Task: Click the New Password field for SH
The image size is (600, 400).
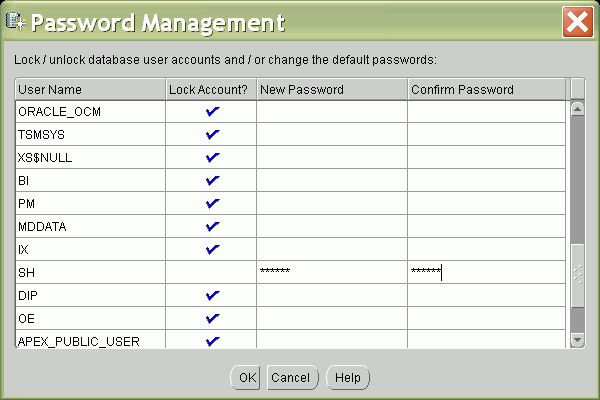Action: (x=331, y=272)
